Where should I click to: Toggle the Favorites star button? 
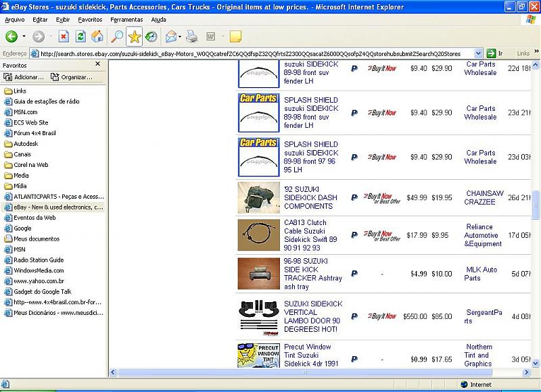click(134, 36)
